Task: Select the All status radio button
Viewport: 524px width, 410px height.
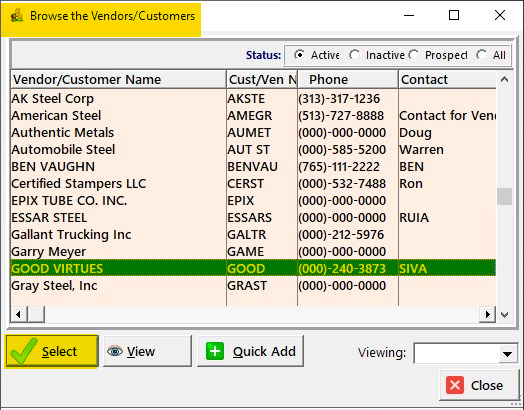Action: click(482, 55)
